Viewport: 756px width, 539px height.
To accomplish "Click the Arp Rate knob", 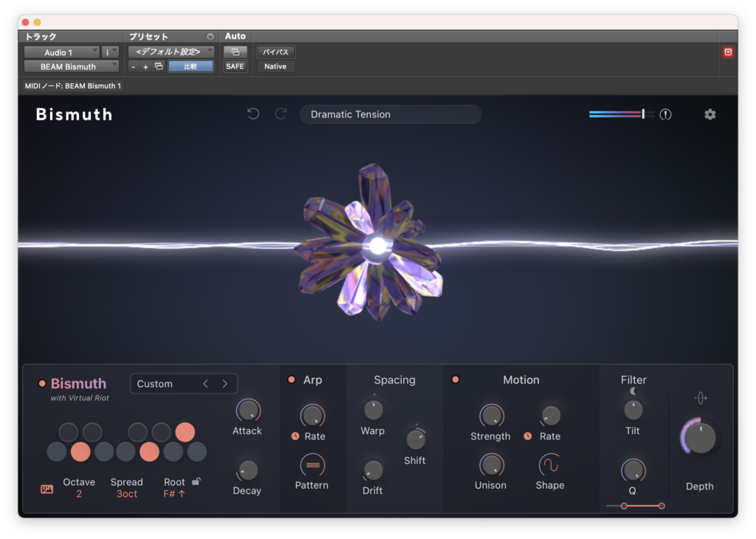I will click(312, 416).
